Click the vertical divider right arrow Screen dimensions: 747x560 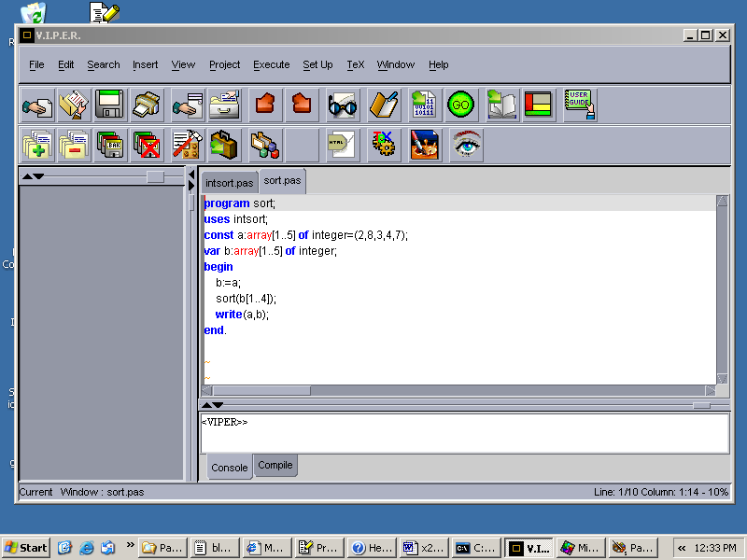point(191,185)
